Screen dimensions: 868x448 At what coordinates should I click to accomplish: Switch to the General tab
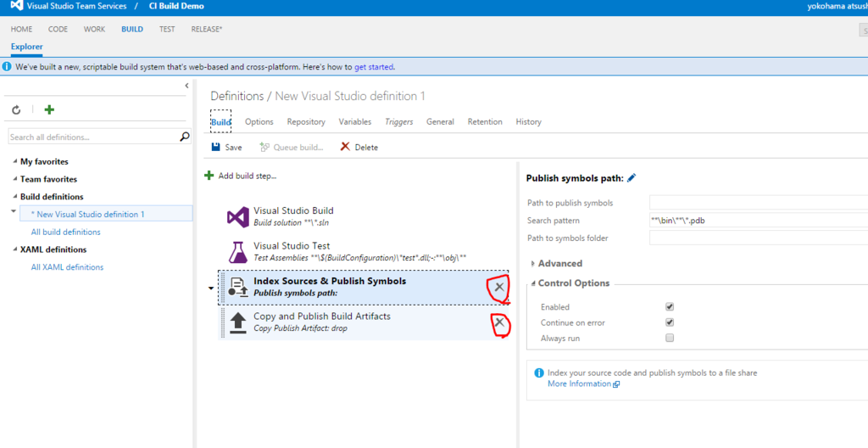click(x=440, y=122)
